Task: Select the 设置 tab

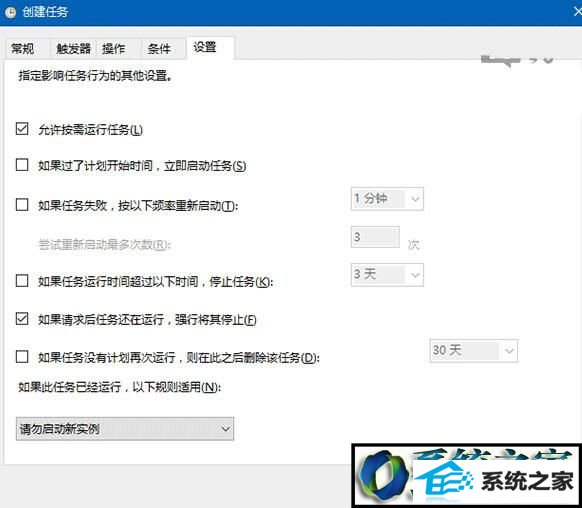Action: pyautogui.click(x=210, y=47)
